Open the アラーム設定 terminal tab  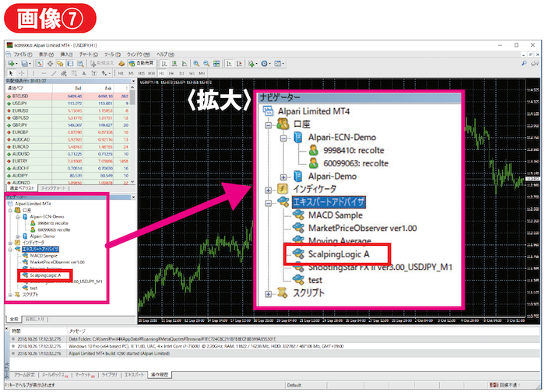tap(24, 375)
